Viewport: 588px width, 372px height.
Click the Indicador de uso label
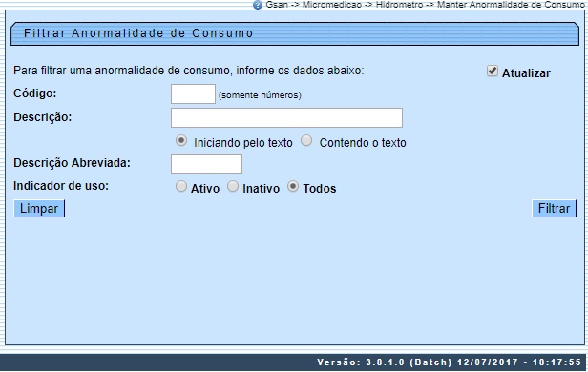click(x=61, y=186)
